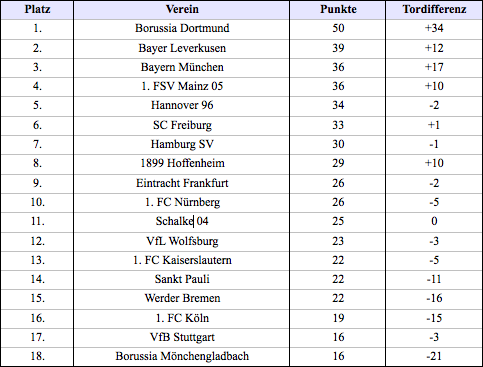The width and height of the screenshot is (483, 367).
Task: Click the Punkte column header
Action: click(338, 10)
